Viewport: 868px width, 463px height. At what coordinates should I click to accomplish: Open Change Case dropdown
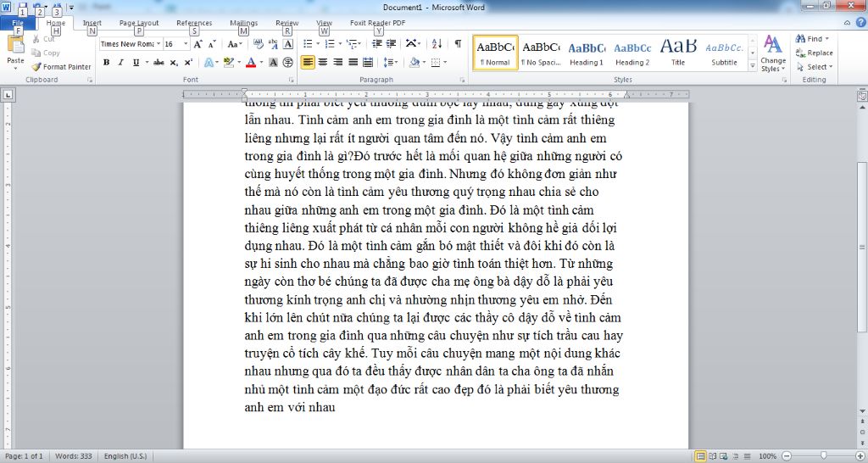[x=236, y=44]
